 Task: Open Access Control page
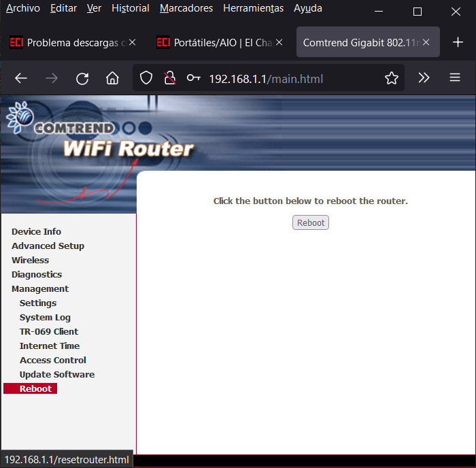[53, 361]
